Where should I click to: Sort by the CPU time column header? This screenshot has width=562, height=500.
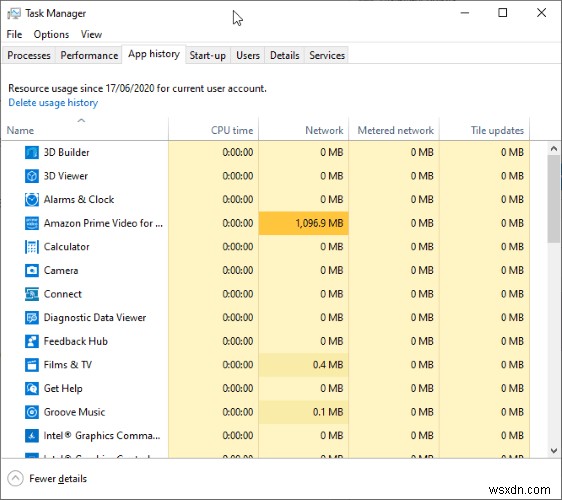(213, 130)
